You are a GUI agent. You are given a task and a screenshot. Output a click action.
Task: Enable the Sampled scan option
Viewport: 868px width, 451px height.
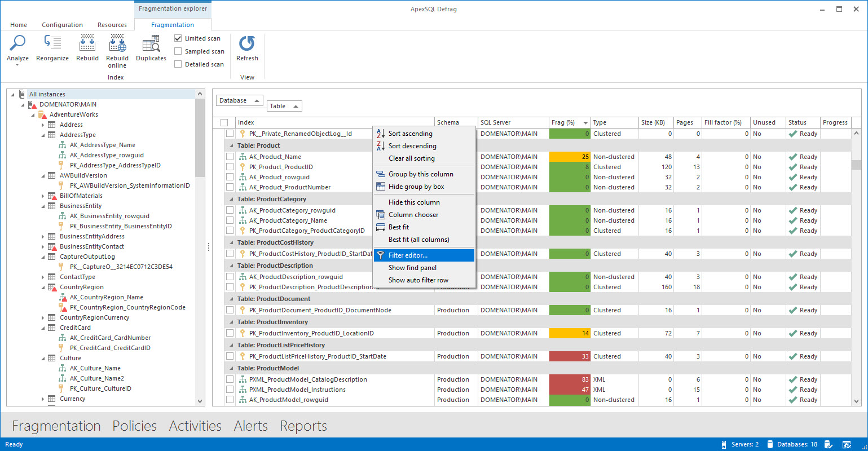(178, 51)
